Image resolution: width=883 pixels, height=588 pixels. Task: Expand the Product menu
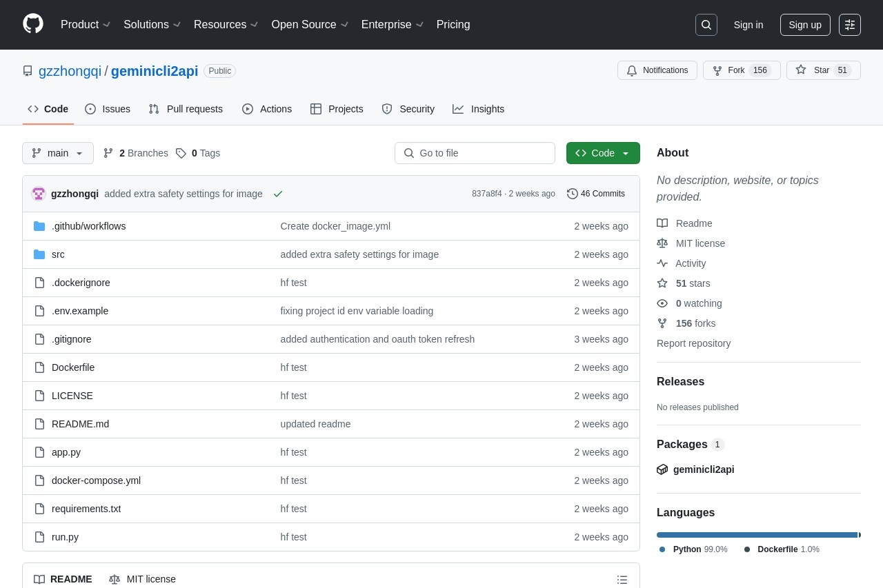(x=86, y=25)
